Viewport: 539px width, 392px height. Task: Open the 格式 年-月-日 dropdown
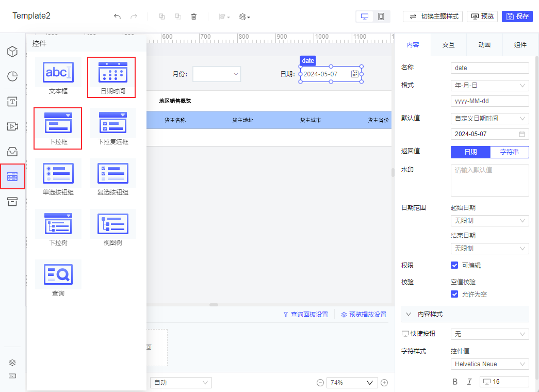(490, 85)
